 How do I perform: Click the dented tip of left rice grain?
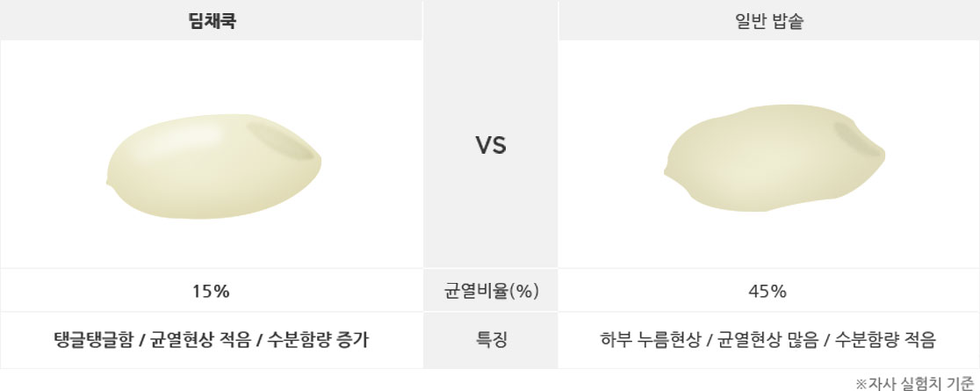click(280, 141)
